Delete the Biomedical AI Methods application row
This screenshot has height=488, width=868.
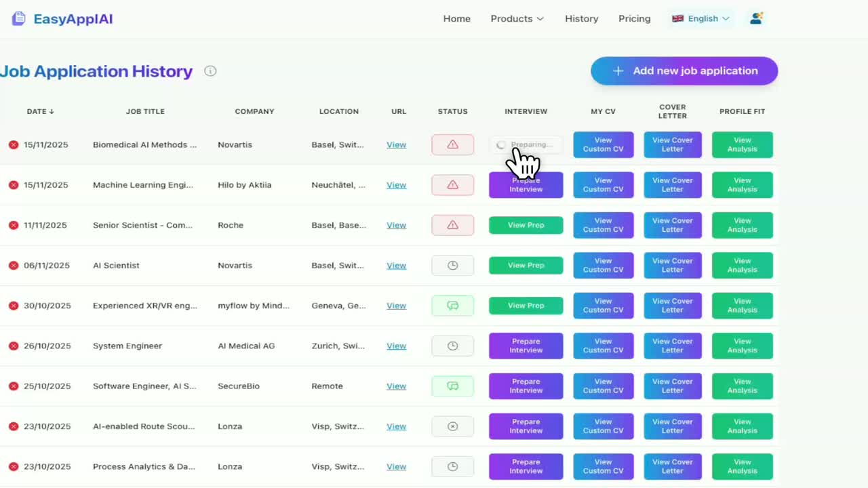[x=14, y=144]
